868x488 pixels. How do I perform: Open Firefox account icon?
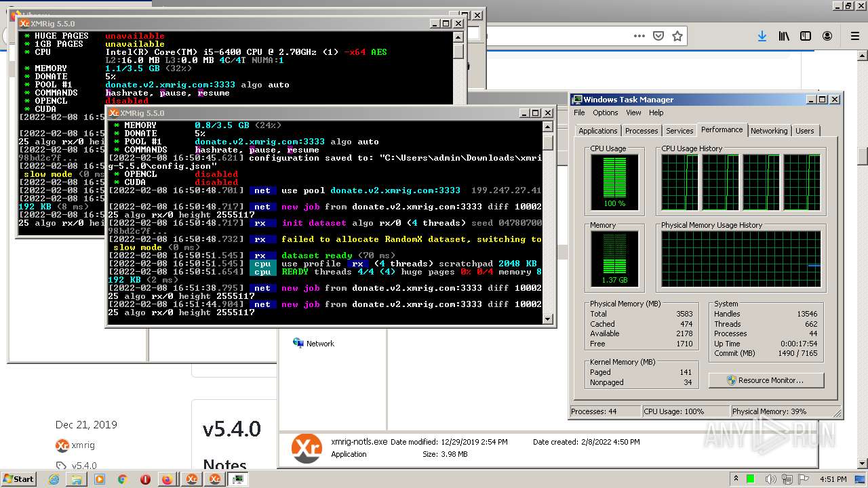[827, 36]
